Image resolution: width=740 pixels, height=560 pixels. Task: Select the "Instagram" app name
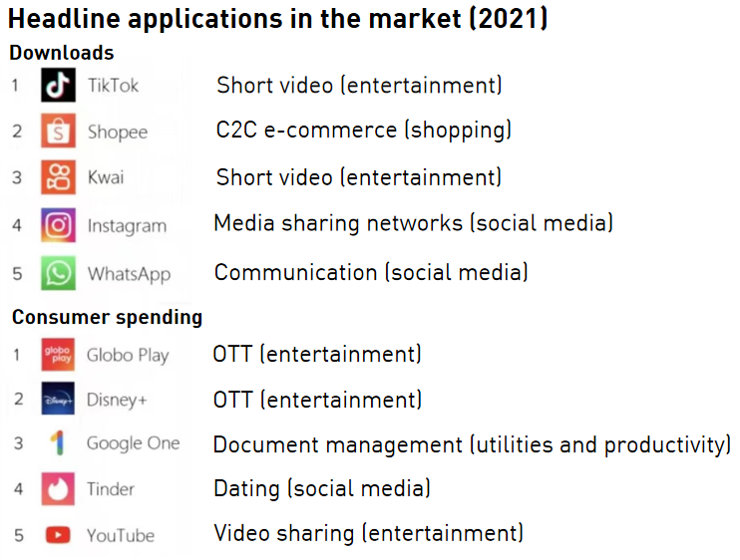127,226
